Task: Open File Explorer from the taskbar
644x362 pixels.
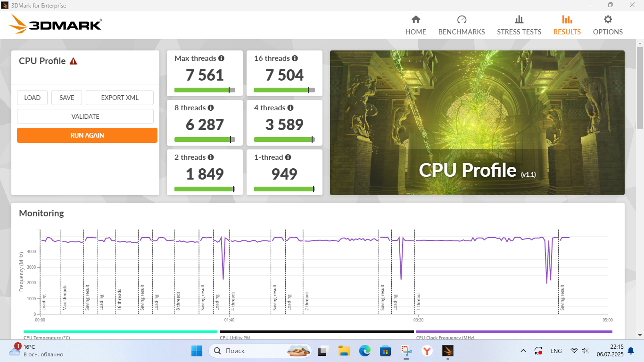Action: [x=344, y=351]
